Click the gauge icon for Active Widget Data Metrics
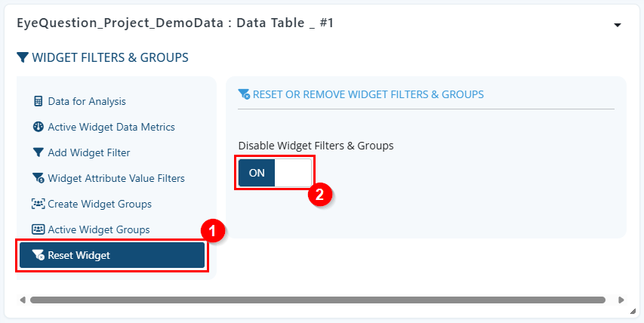 [38, 127]
